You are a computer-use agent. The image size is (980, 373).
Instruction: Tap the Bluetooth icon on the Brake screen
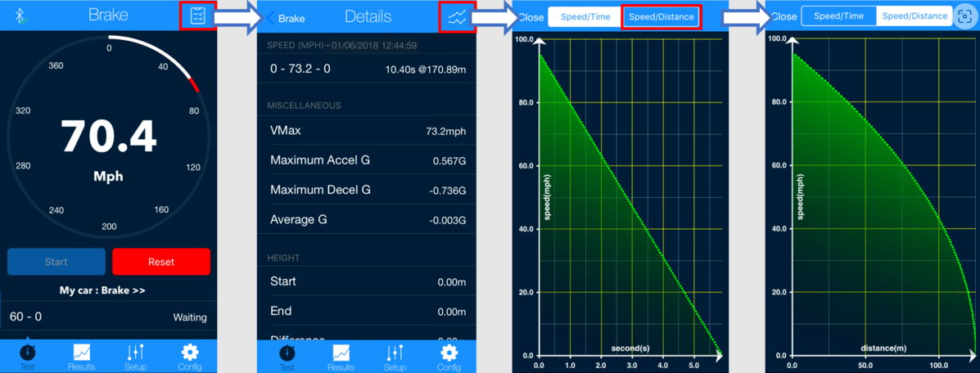tap(20, 16)
